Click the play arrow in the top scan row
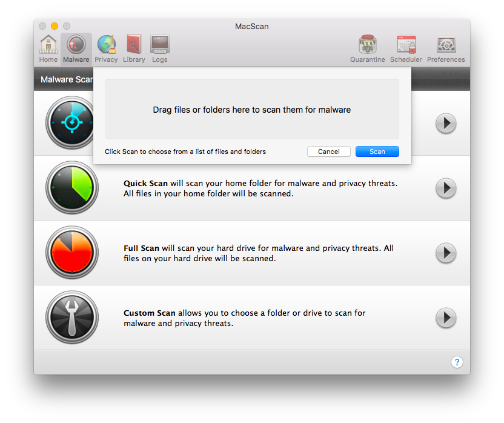This screenshot has height=423, width=504. point(446,123)
